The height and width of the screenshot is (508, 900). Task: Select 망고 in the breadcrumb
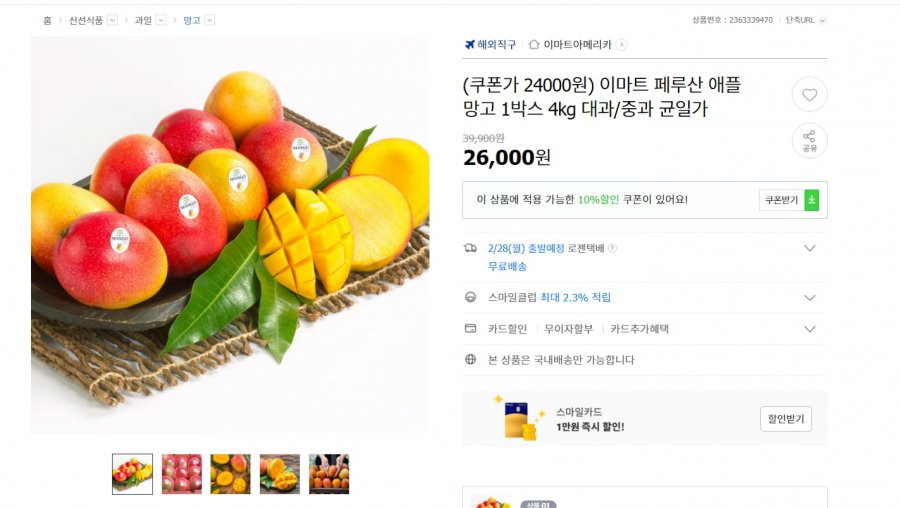[x=192, y=20]
